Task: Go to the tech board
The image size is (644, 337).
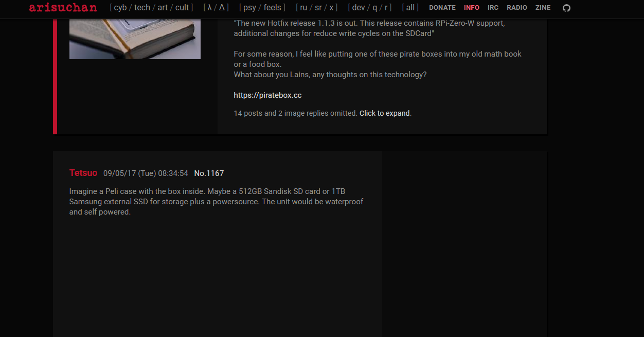Action: [142, 8]
